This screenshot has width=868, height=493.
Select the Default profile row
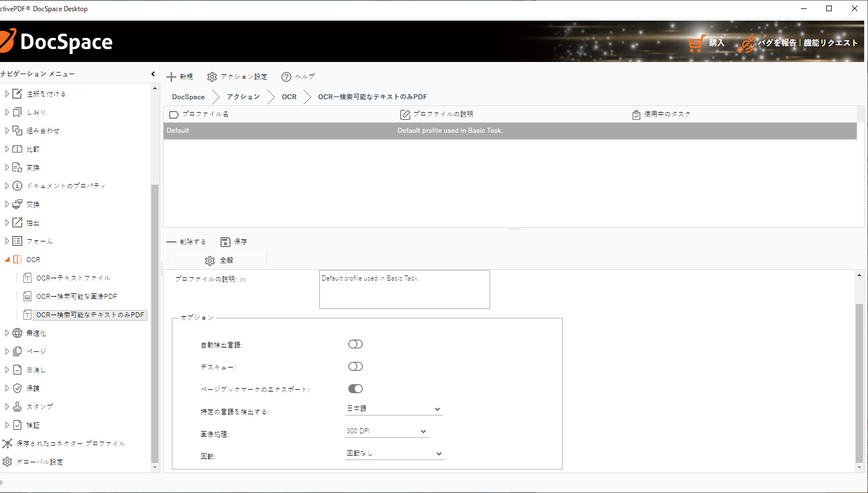(510, 130)
